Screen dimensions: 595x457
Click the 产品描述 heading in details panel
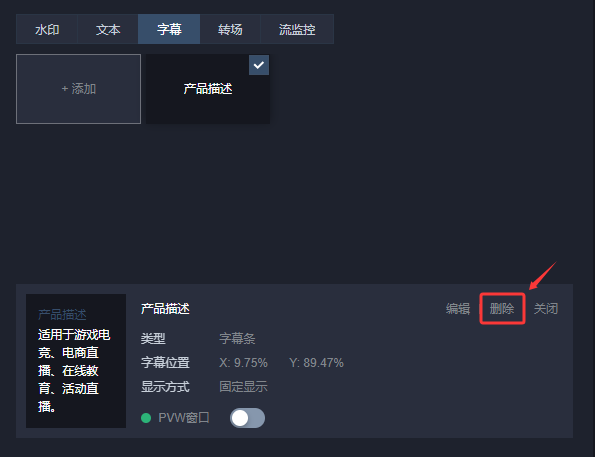click(x=165, y=309)
